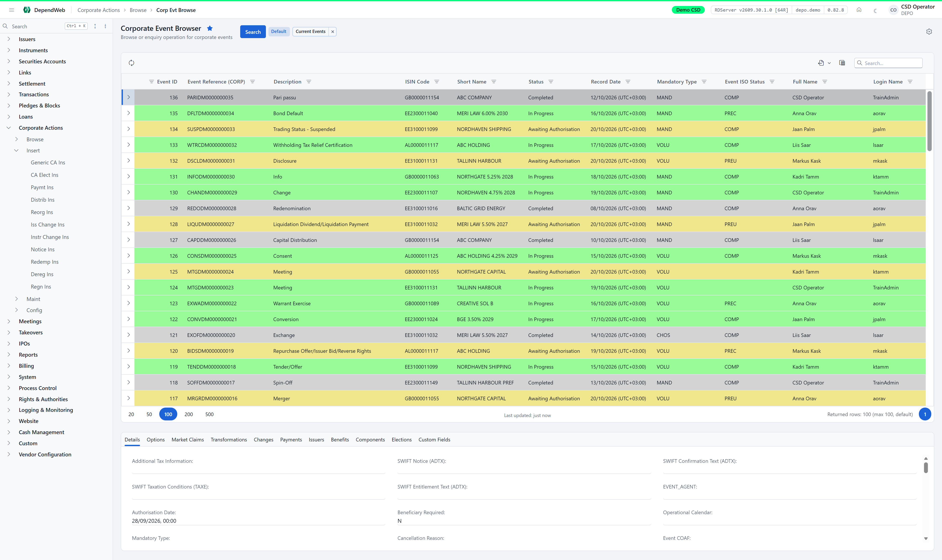
Task: Open the export options icon
Action: 821,63
